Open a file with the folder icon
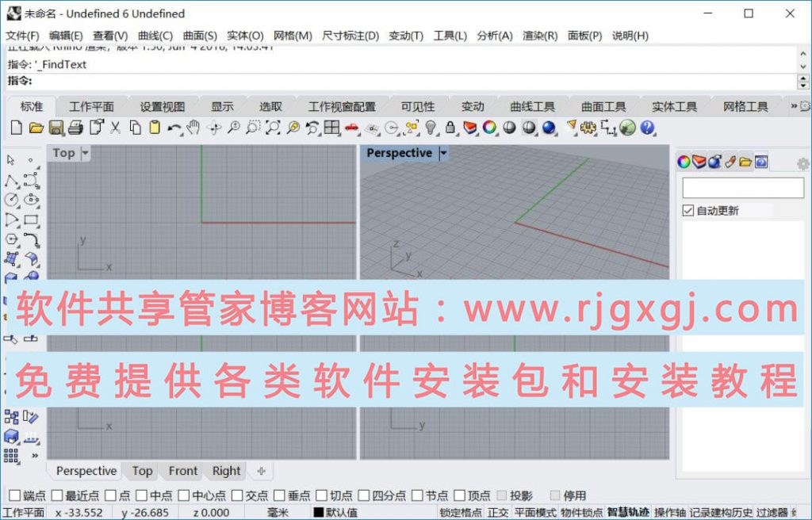The height and width of the screenshot is (520, 812). pyautogui.click(x=36, y=128)
